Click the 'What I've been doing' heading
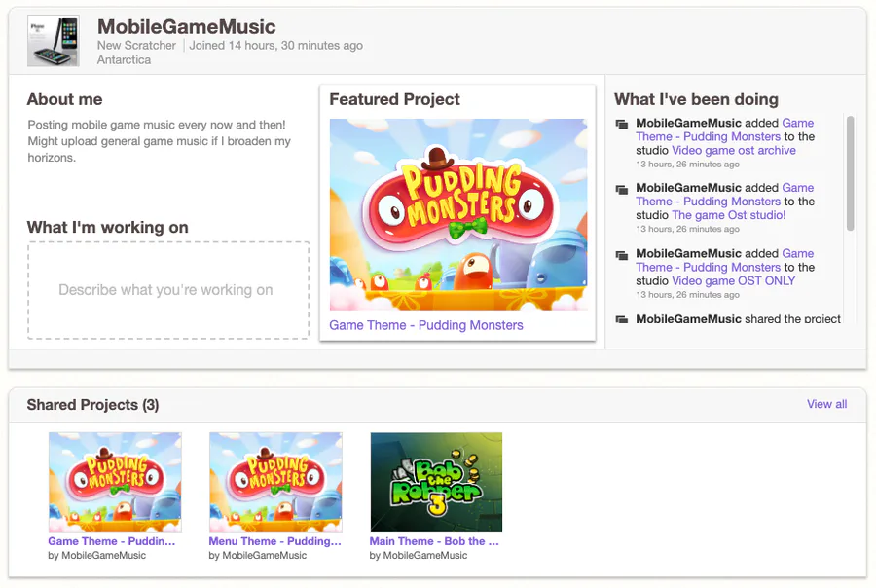This screenshot has height=588, width=876. point(696,99)
